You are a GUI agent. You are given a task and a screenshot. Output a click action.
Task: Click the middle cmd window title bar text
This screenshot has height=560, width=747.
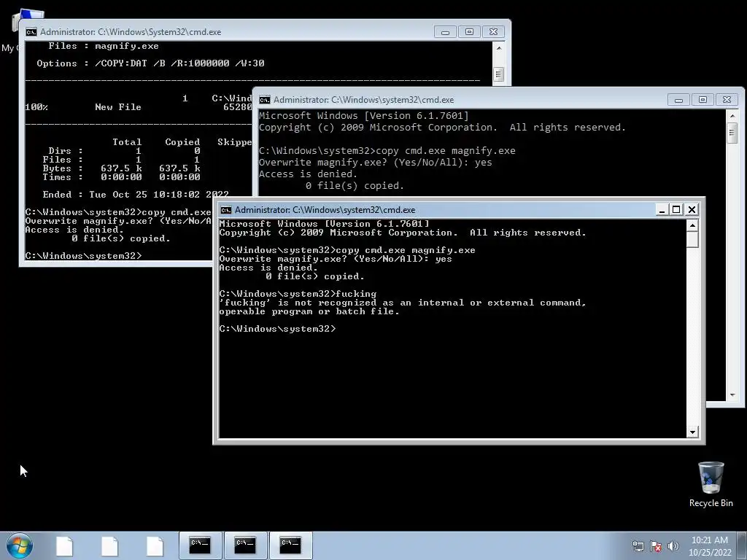coord(363,99)
